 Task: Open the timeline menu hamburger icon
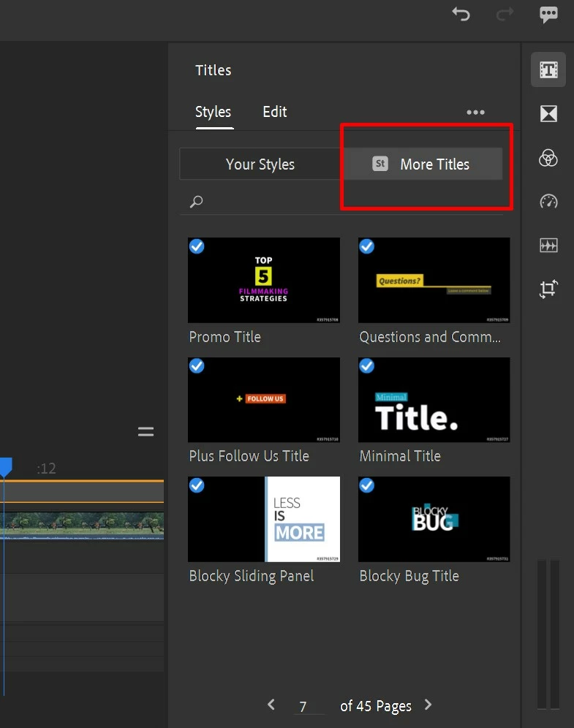coord(146,432)
